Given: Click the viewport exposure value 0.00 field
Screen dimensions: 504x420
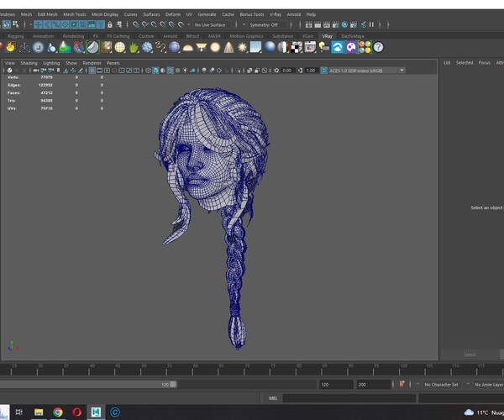Looking at the screenshot, I should coord(286,71).
